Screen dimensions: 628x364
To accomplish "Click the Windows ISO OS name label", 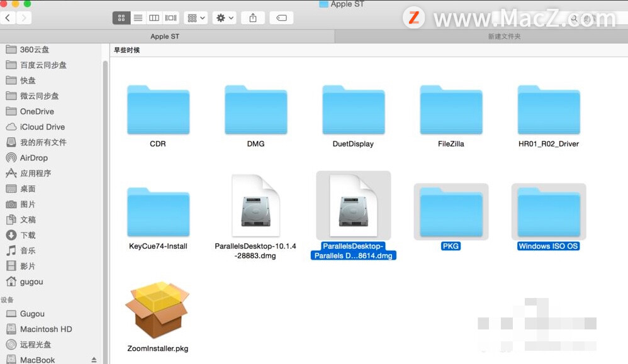I will tap(548, 246).
